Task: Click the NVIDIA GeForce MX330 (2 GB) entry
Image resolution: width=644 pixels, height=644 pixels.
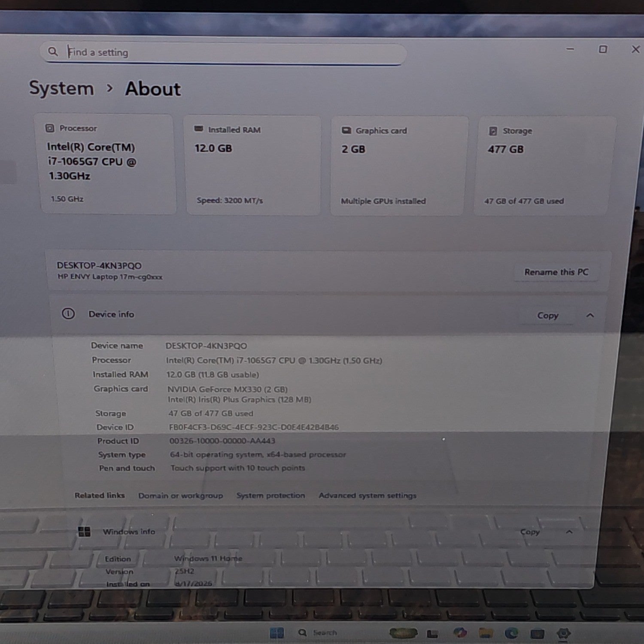Action: tap(227, 389)
